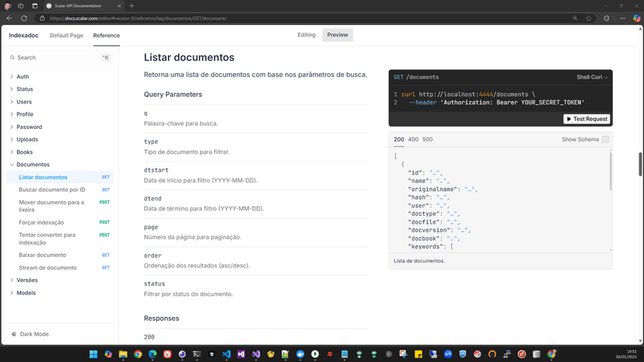The height and width of the screenshot is (362, 644).
Task: Open Baixar documento endpoint
Action: 60,255
